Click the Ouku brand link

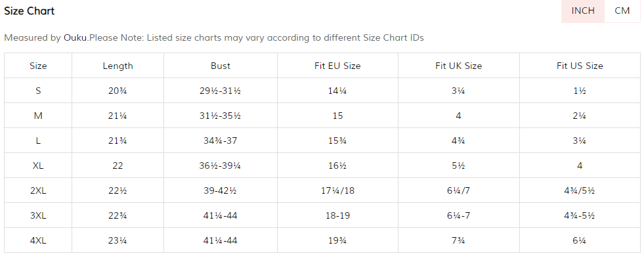(x=75, y=37)
